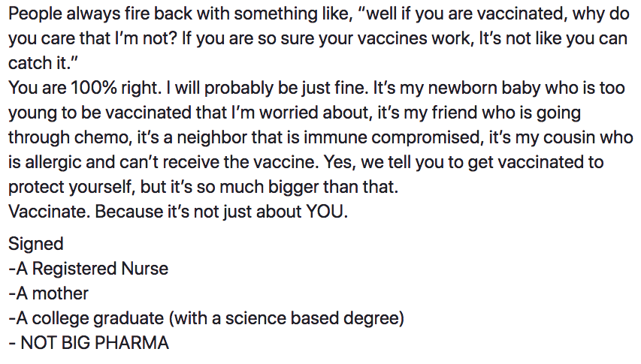Click the text "You are 100% right"
The image size is (641, 364).
[x=83, y=88]
